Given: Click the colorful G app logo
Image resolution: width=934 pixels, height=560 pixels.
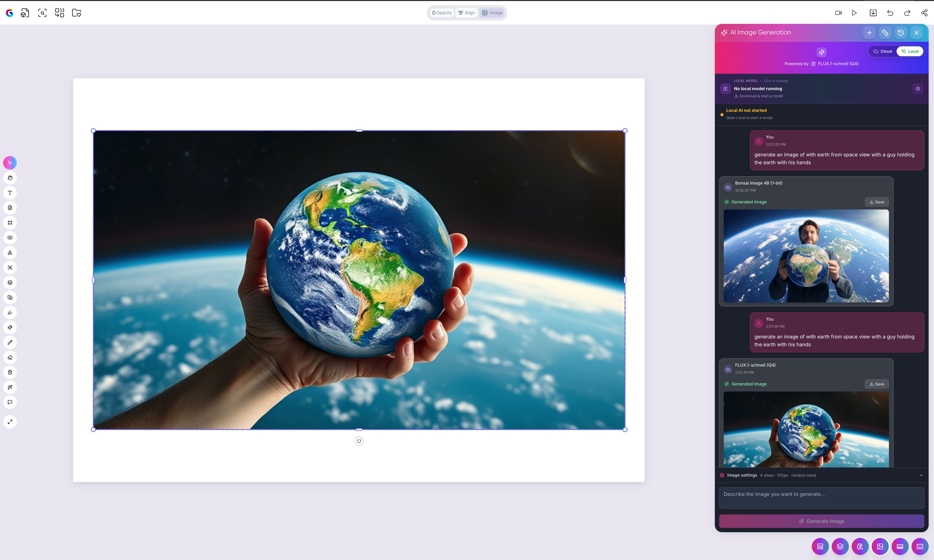Looking at the screenshot, I should click(10, 13).
